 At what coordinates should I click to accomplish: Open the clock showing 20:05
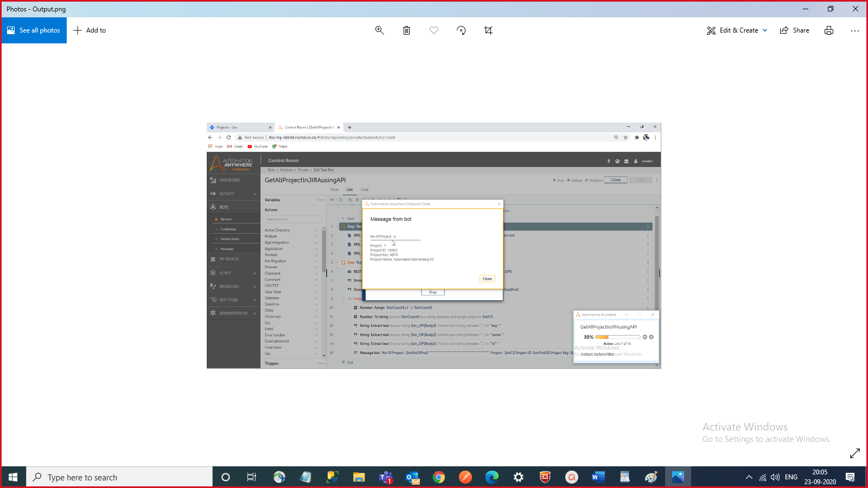[820, 477]
